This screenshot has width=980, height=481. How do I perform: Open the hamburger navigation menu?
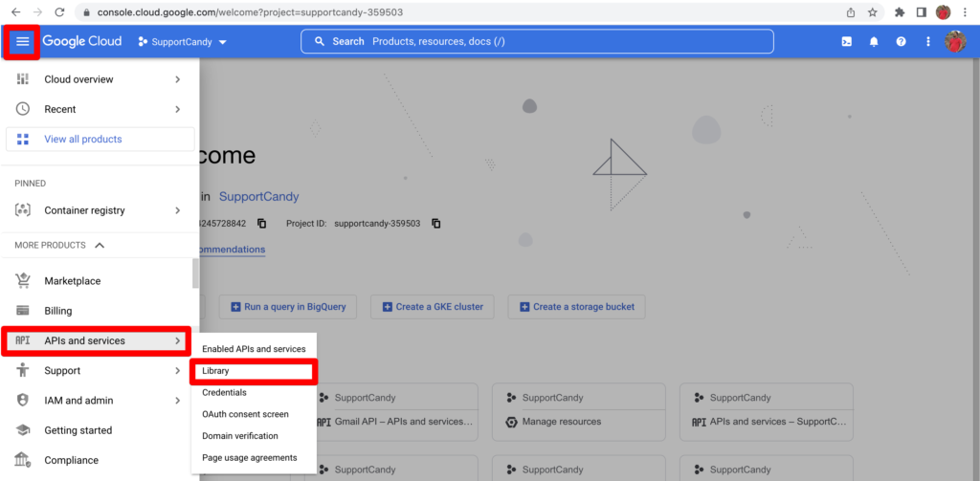coord(23,42)
